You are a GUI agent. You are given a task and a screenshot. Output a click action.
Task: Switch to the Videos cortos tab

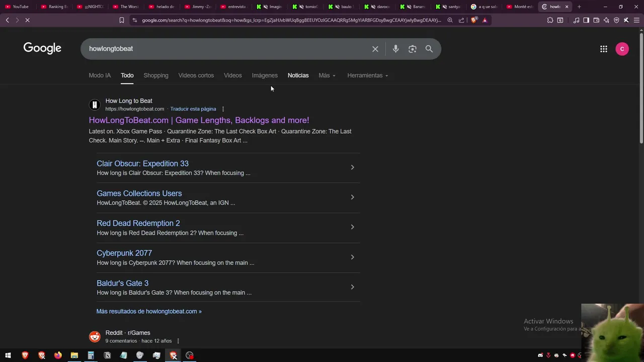coord(196,75)
